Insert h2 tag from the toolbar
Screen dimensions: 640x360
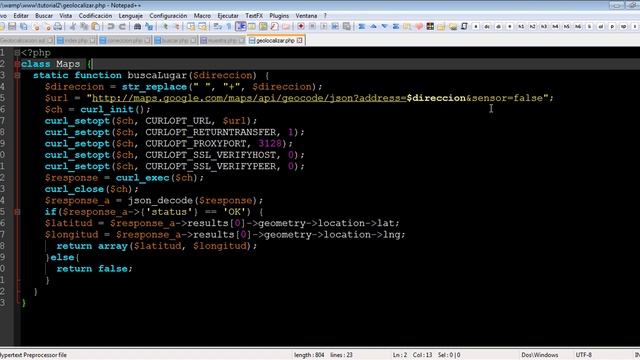coord(533,27)
